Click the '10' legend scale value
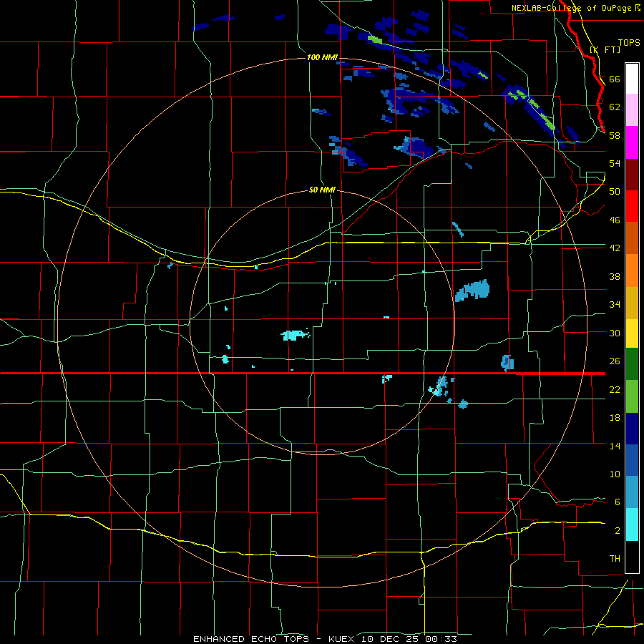Viewport: 644px width, 644px height. (x=615, y=474)
